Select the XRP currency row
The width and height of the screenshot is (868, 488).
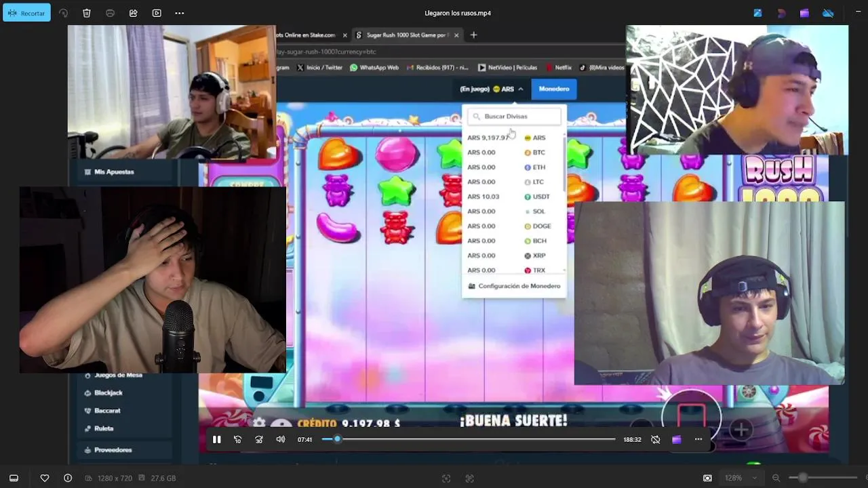click(513, 256)
